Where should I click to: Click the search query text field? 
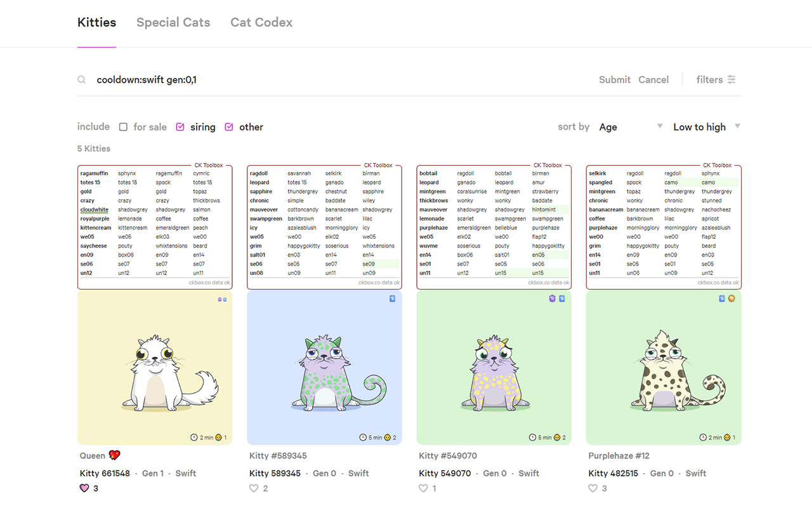point(317,80)
